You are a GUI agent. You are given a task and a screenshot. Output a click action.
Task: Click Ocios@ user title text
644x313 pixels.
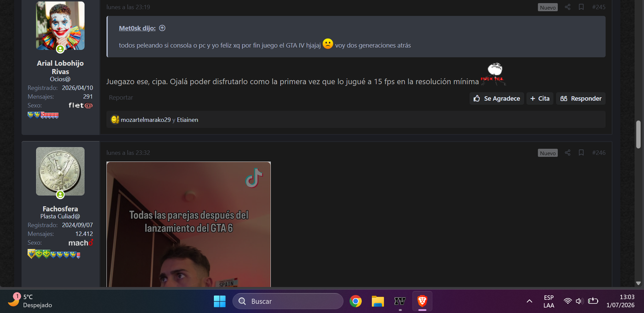[60, 79]
